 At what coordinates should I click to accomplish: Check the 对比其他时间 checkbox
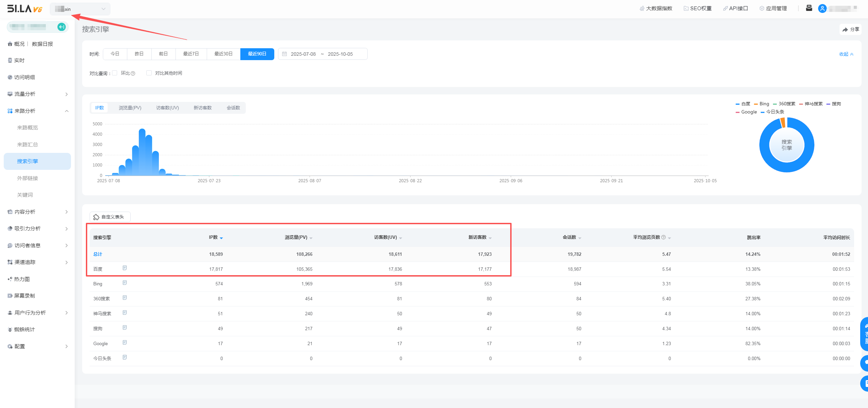tap(149, 73)
